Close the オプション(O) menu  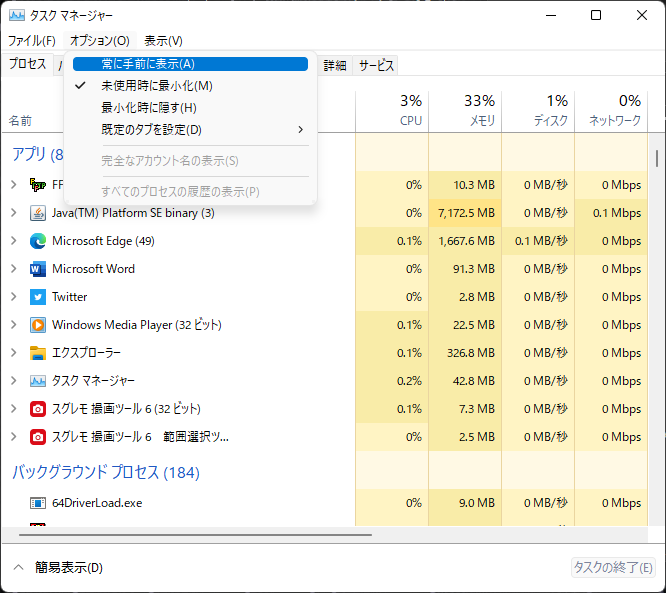[100, 41]
